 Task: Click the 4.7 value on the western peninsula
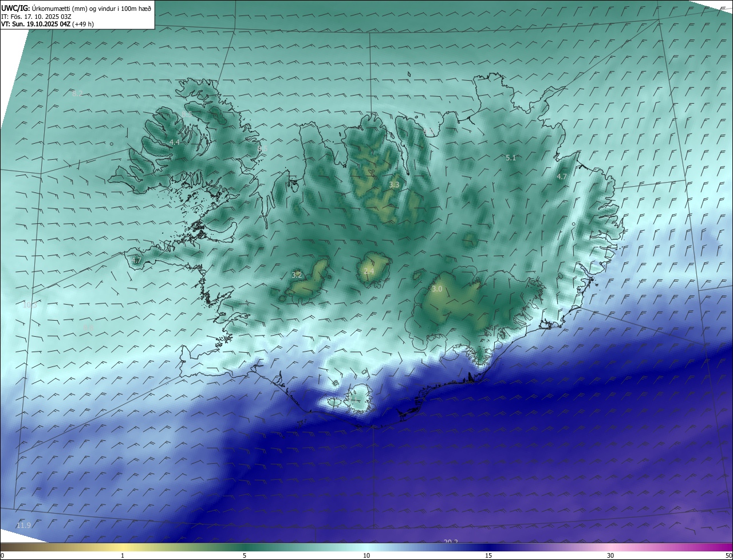point(136,261)
